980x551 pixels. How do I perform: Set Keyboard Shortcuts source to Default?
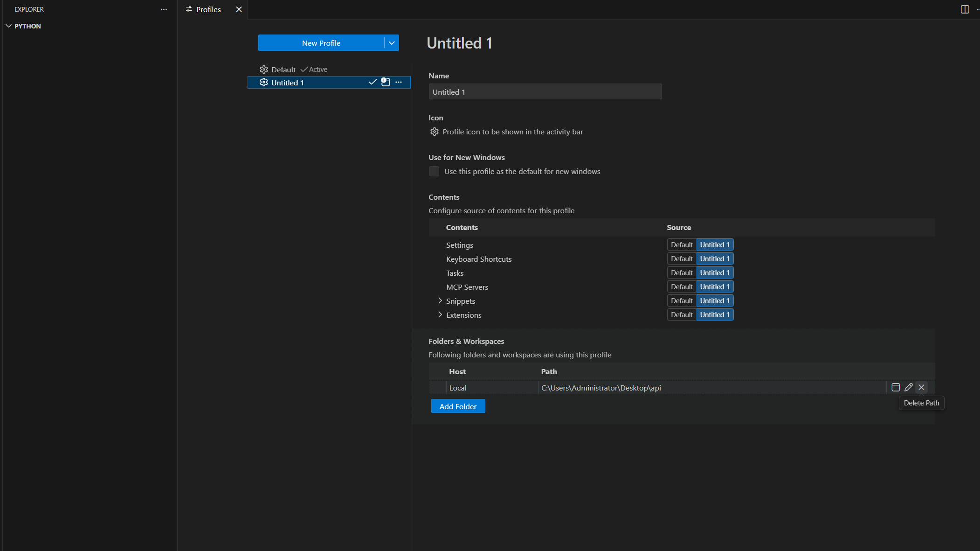(x=682, y=259)
